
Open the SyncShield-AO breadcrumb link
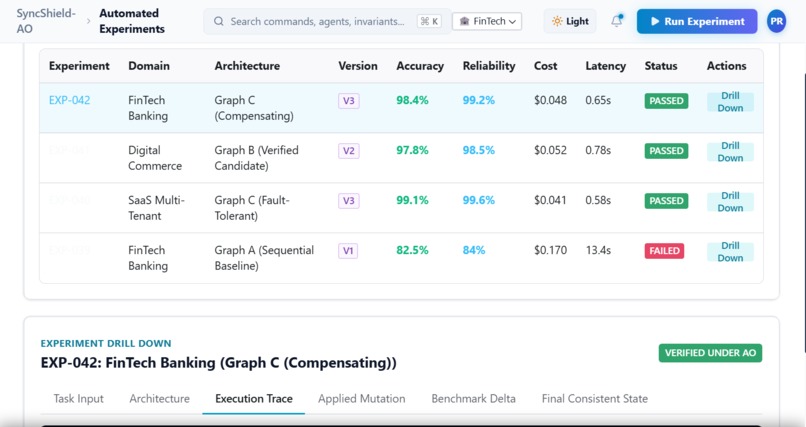pyautogui.click(x=46, y=21)
